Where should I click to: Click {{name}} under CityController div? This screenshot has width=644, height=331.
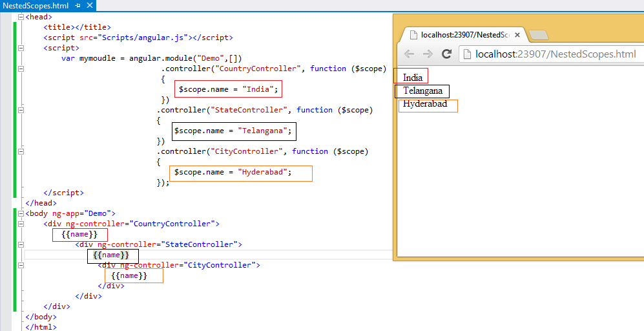pos(129,275)
